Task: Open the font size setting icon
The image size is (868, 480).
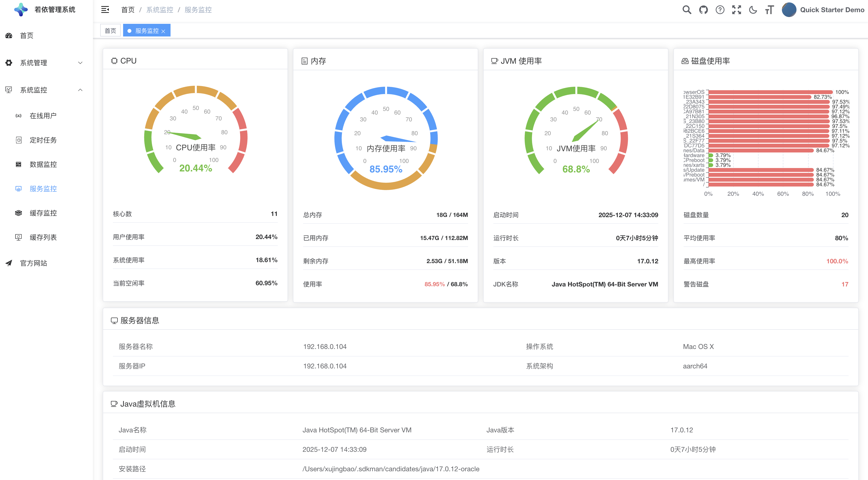Action: coord(769,10)
